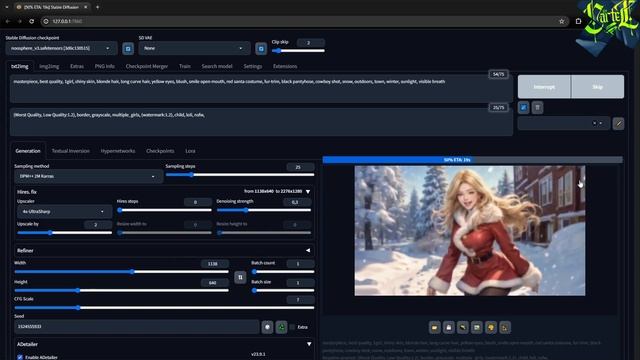Collapse the Hires. fix section
The width and height of the screenshot is (640, 360).
[x=308, y=191]
